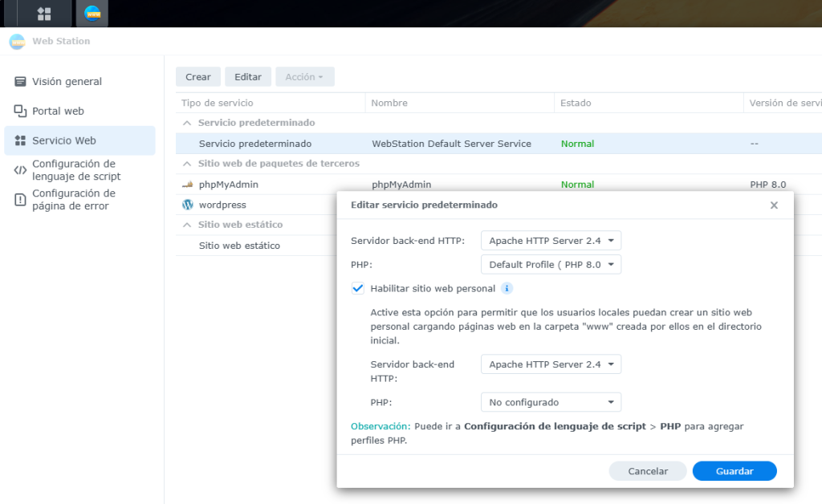Click PHP 8.0 version cell for phpMyAdmin
Image resolution: width=822 pixels, height=504 pixels.
(767, 185)
